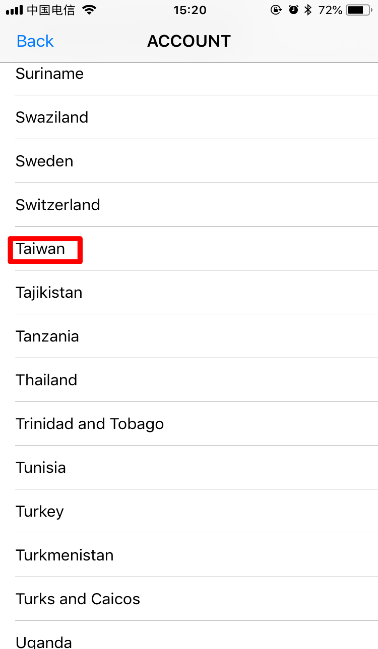
Task: Choose Tunisia from the list
Action: 189,468
